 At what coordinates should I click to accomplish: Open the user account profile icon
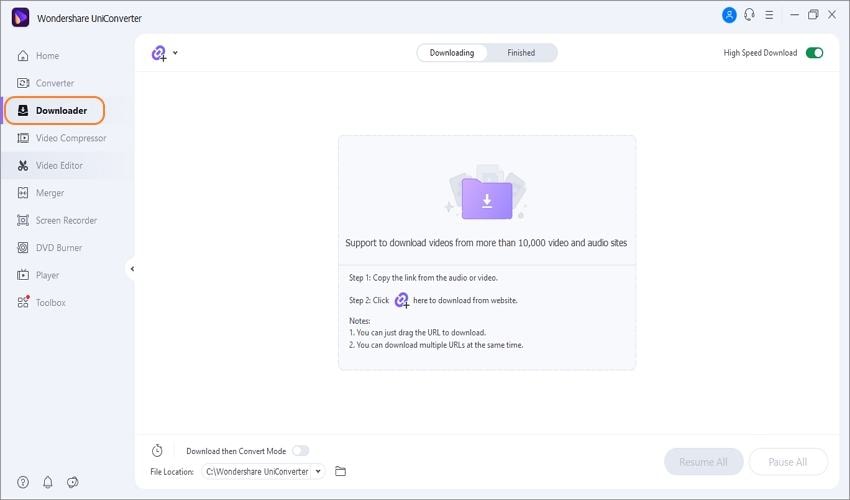(729, 15)
